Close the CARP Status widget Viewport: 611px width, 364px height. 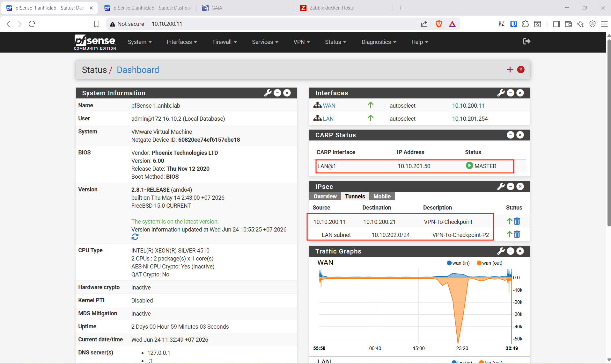point(520,135)
